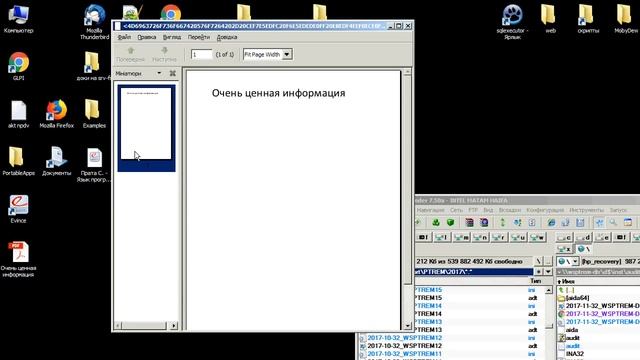Open the Конфигурация menu in Total Commander
The width and height of the screenshot is (640, 360).
pyautogui.click(x=545, y=210)
